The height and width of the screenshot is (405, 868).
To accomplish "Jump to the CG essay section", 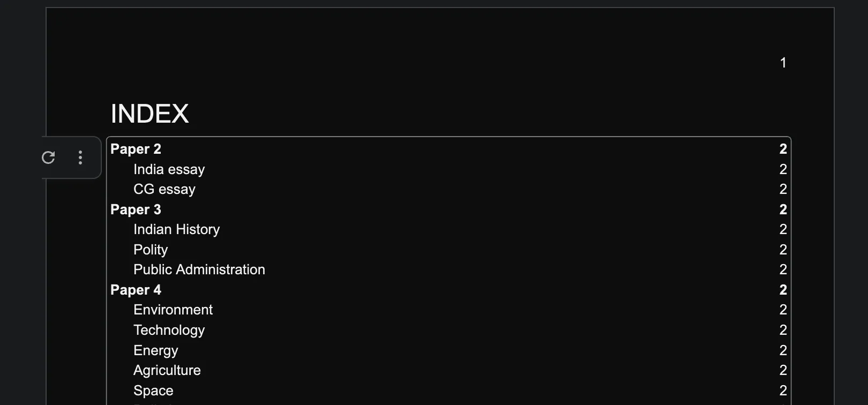I will point(164,189).
